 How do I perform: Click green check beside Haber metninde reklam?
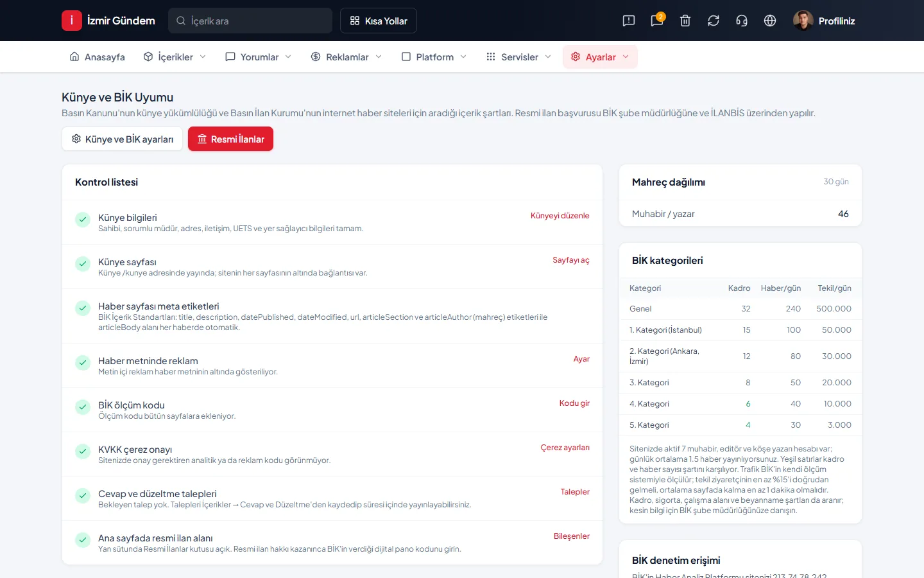coord(83,363)
